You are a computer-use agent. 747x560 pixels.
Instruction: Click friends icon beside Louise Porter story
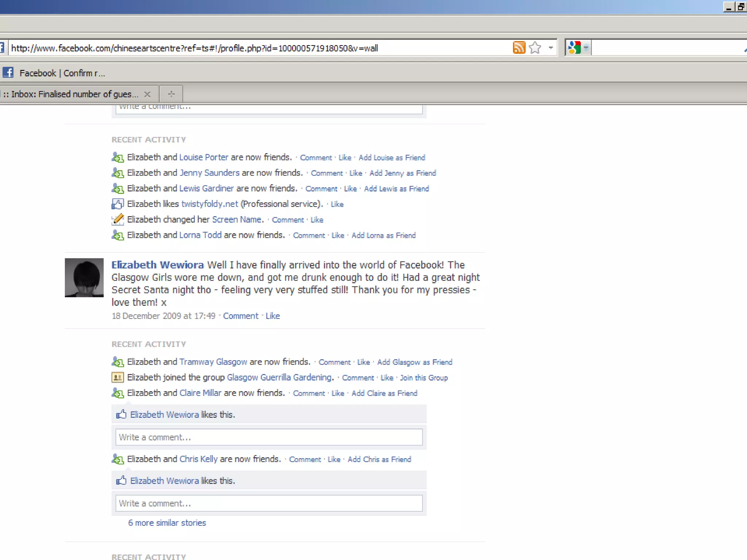[x=117, y=157]
